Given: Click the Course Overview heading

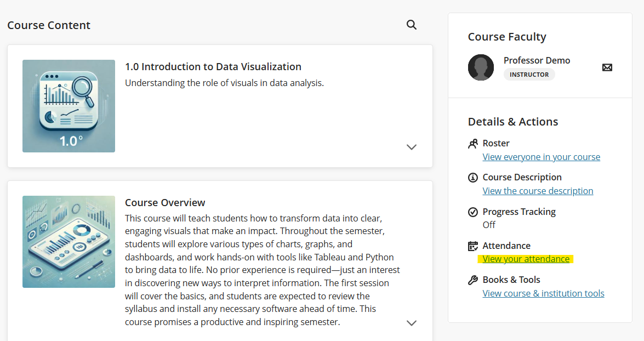Looking at the screenshot, I should (165, 203).
